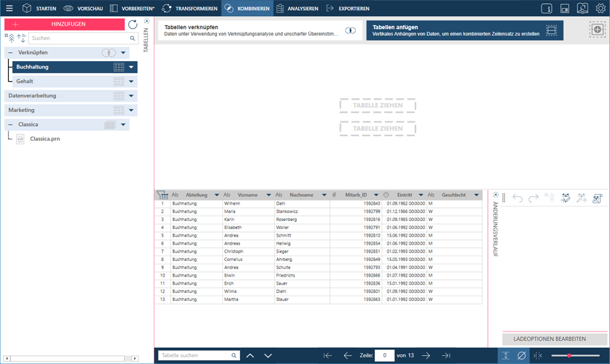
Task: Toggle the column auto-size button in status bar
Action: pyautogui.click(x=537, y=355)
